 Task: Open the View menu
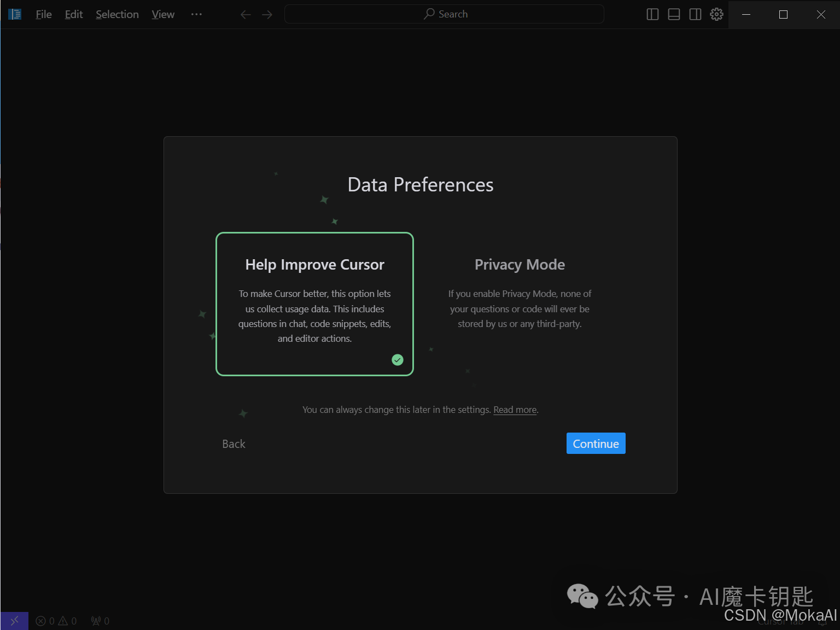[163, 14]
